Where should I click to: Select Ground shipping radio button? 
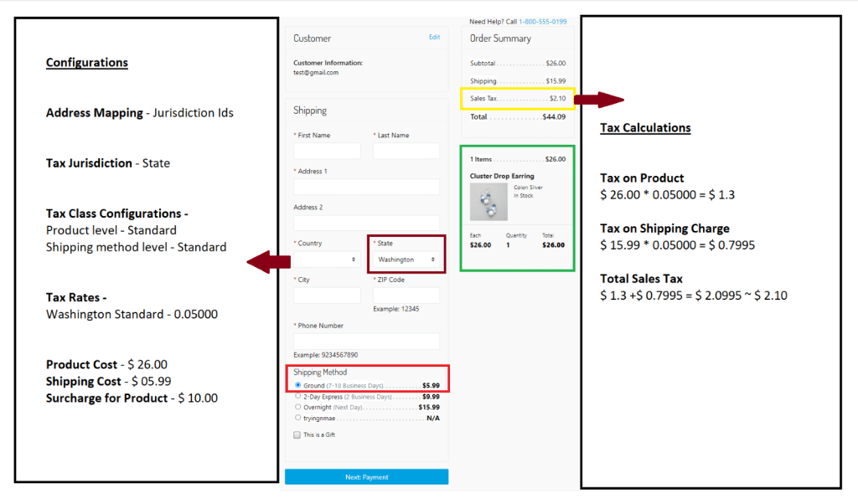coord(297,386)
